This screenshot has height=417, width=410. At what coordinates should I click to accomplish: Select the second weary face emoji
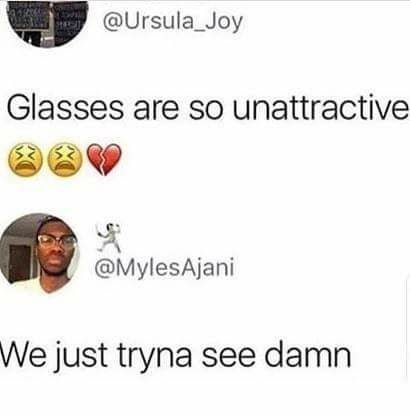[66, 159]
